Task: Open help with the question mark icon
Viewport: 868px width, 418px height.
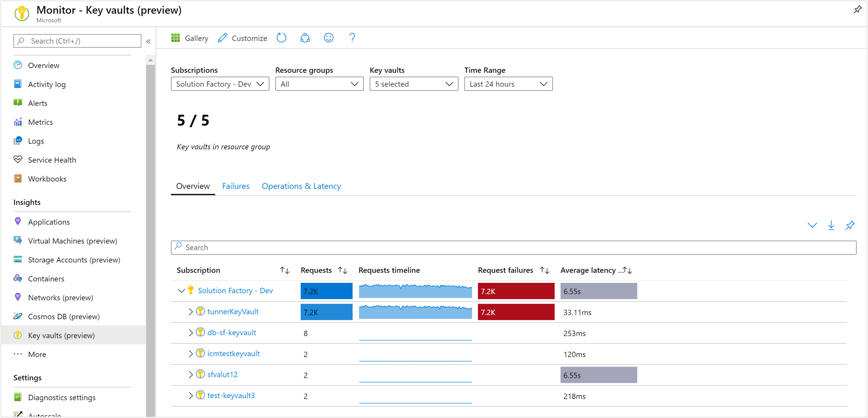Action: point(352,38)
